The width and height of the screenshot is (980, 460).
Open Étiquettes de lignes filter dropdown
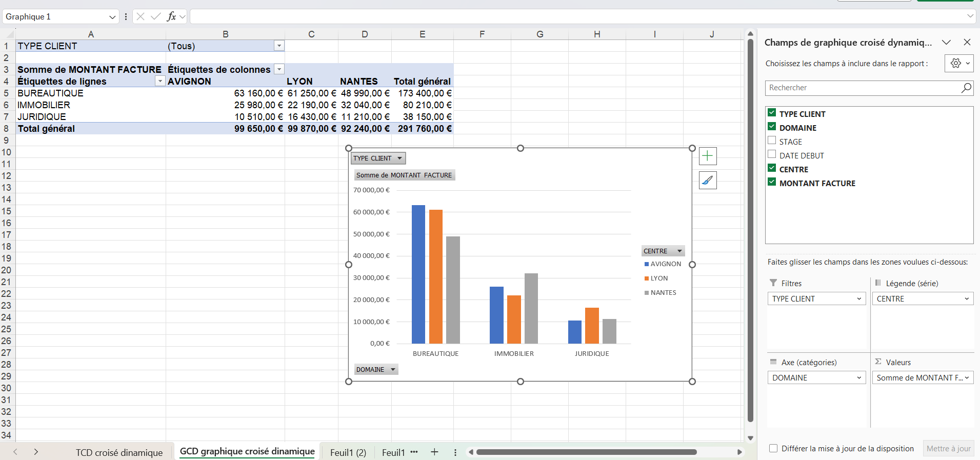click(160, 81)
